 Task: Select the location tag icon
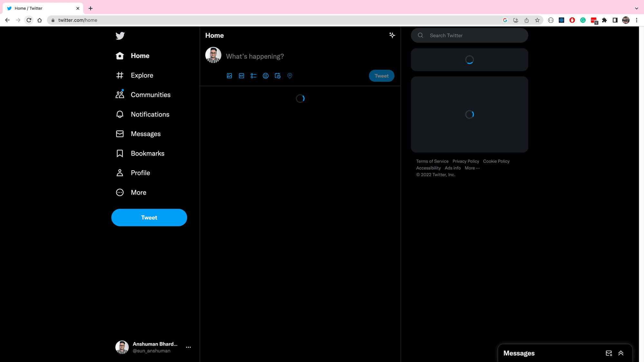point(289,76)
